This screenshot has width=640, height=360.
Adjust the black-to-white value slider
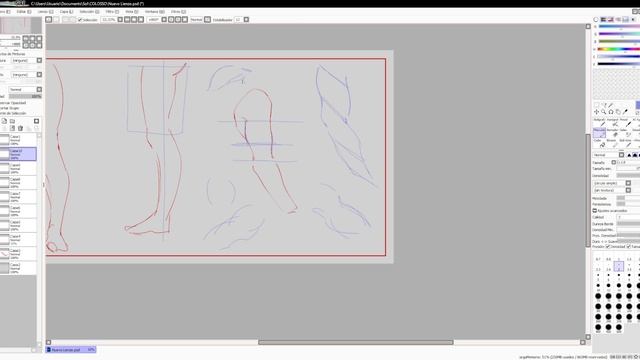click(619, 64)
